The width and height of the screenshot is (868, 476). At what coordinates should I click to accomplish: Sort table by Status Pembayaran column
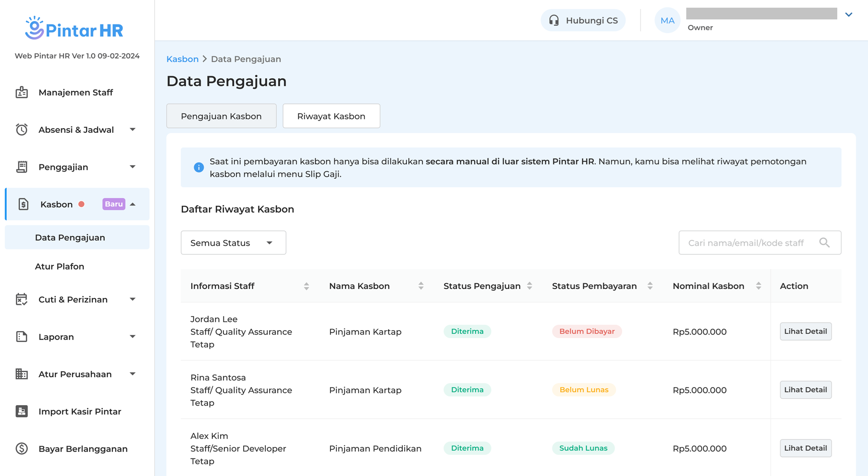click(650, 286)
